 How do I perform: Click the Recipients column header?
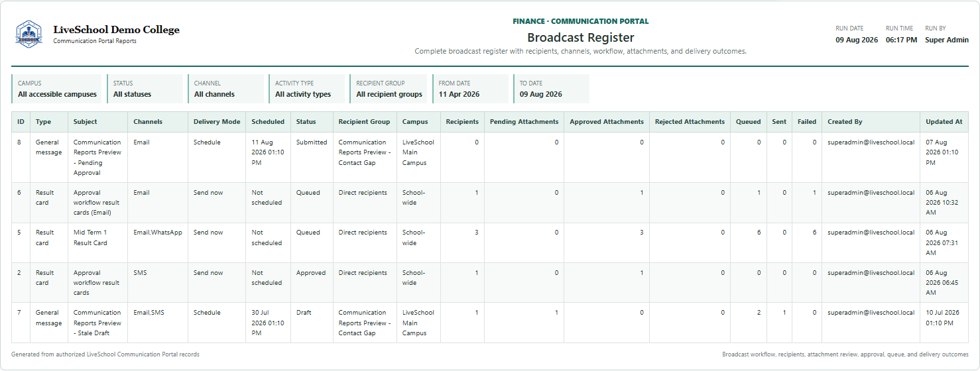(x=462, y=122)
